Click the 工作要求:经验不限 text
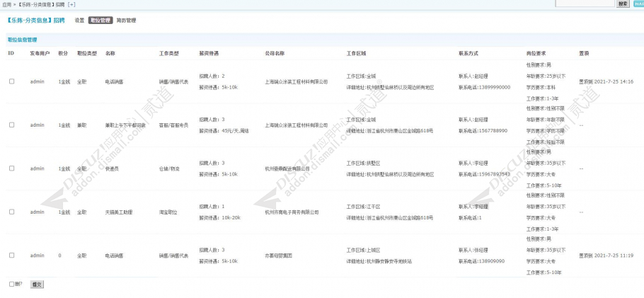The height and width of the screenshot is (298, 644). tap(546, 142)
